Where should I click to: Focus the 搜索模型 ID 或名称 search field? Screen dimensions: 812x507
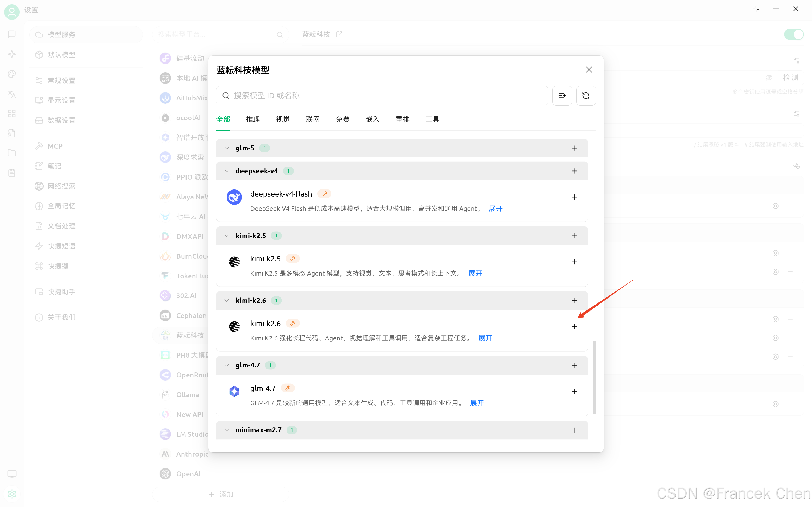click(382, 96)
